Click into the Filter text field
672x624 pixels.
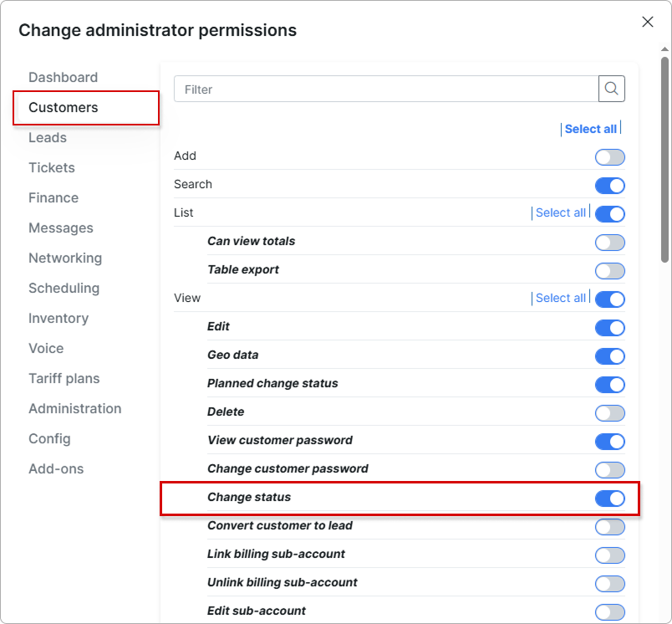click(384, 90)
